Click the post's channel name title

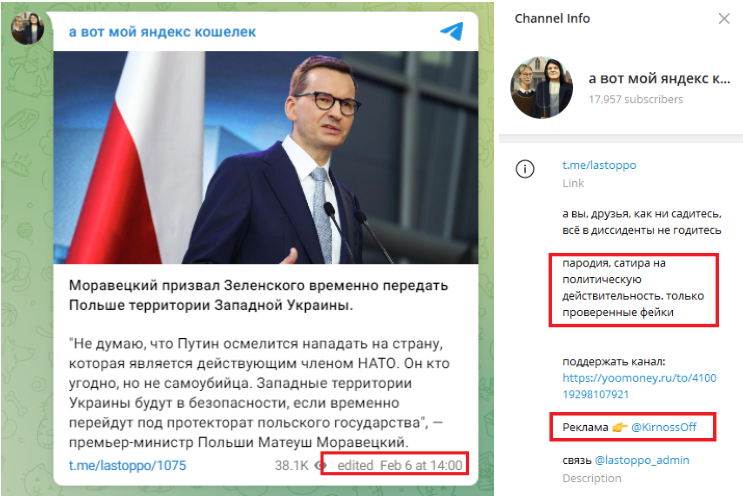click(x=162, y=32)
